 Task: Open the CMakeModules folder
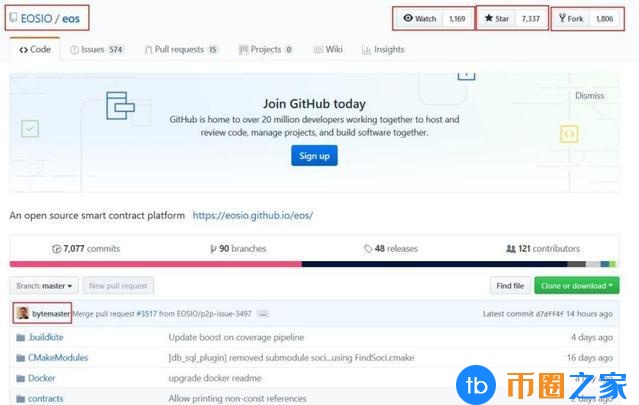click(58, 358)
